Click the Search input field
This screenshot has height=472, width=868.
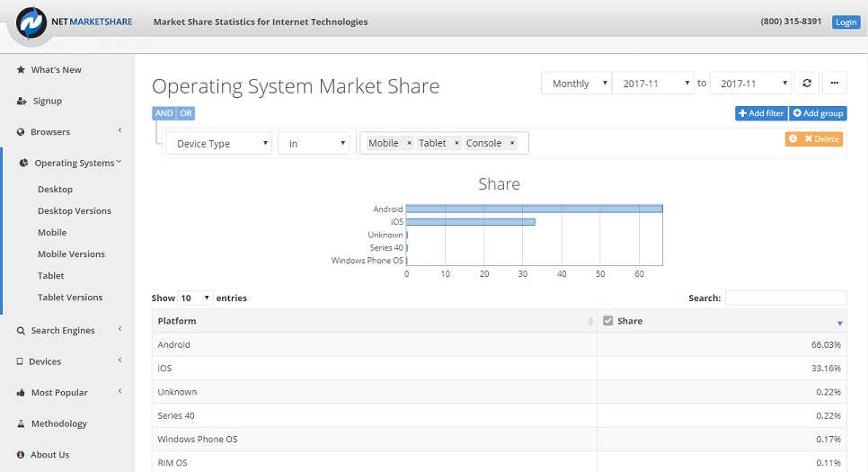[785, 298]
